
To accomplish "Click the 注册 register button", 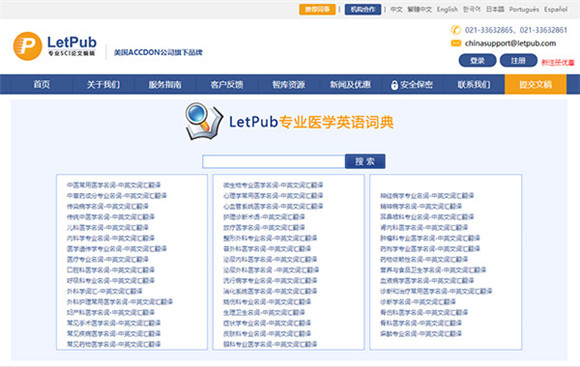I will (518, 60).
